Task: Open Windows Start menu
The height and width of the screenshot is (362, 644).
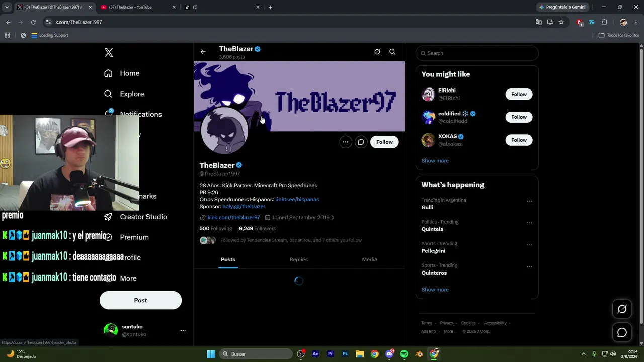Action: [x=211, y=354]
